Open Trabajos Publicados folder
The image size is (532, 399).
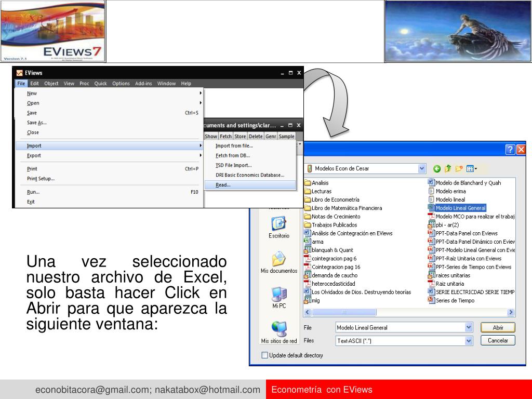[x=330, y=225]
